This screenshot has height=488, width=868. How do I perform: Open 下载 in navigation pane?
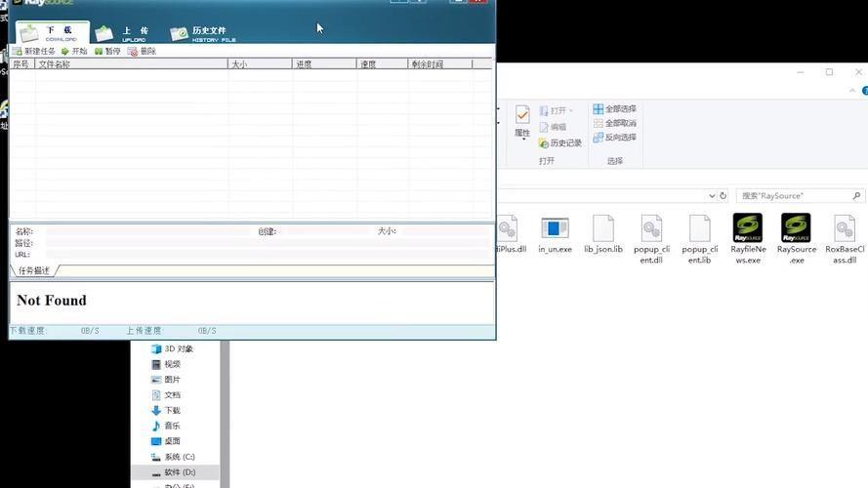[166, 411]
